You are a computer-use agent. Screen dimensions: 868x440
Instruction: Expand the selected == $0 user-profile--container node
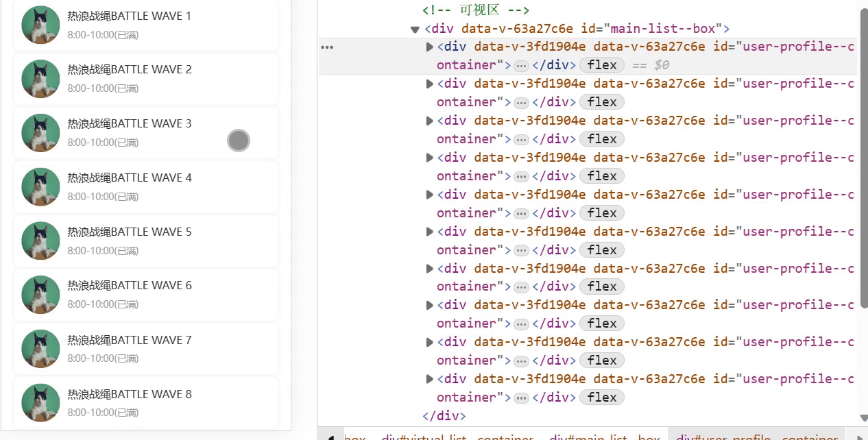[x=430, y=47]
